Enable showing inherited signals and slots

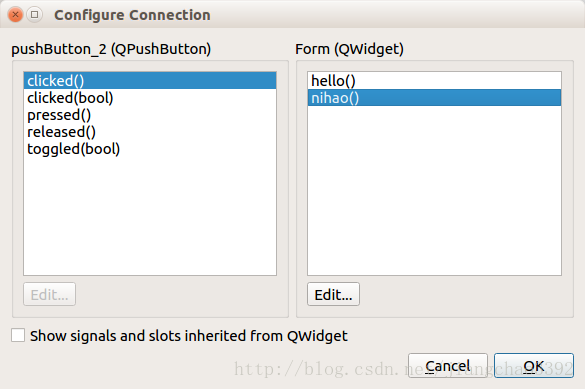pos(18,335)
